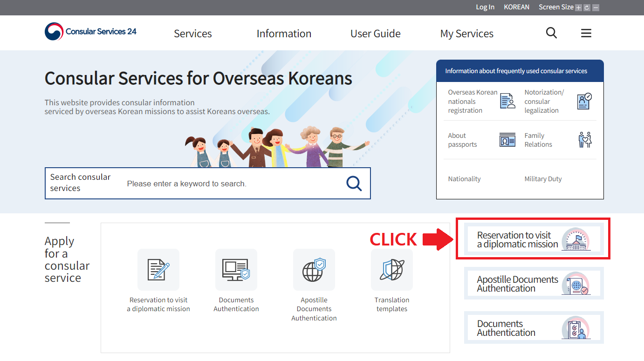The image size is (644, 361).
Task: Enlarge text using the Screen Size plus icon
Action: click(x=578, y=7)
